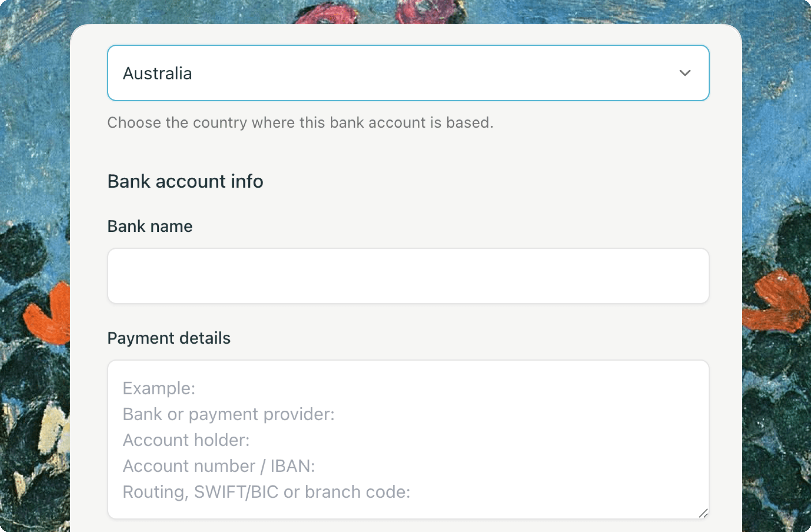Screen dimensions: 811x532
Task: Click the Example: placeholder line
Action: coord(159,388)
